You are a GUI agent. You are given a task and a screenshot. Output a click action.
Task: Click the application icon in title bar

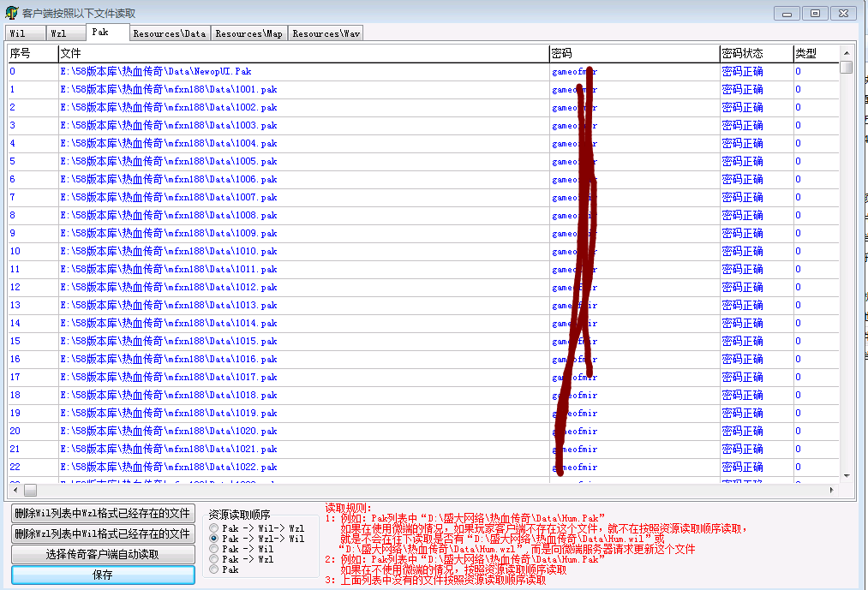[x=11, y=13]
